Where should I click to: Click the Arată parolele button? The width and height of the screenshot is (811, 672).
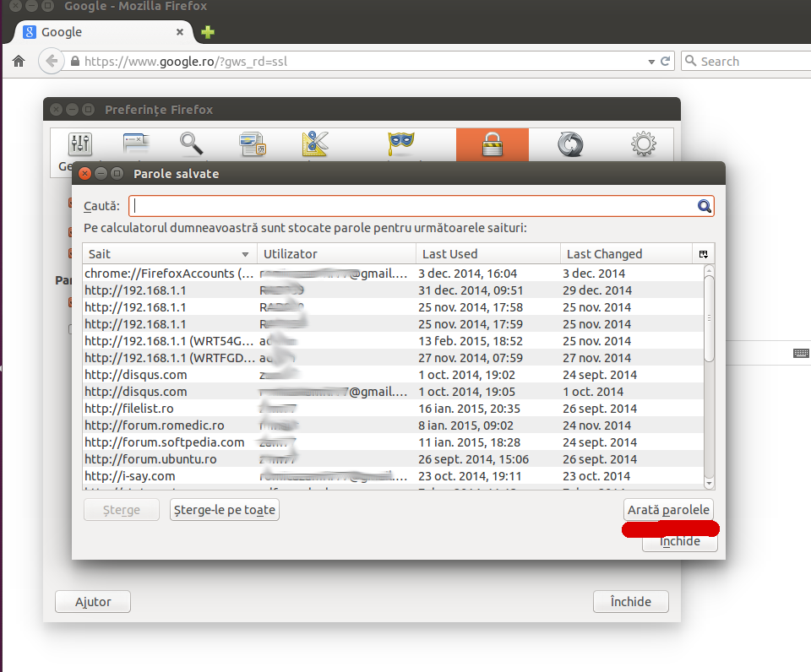668,510
